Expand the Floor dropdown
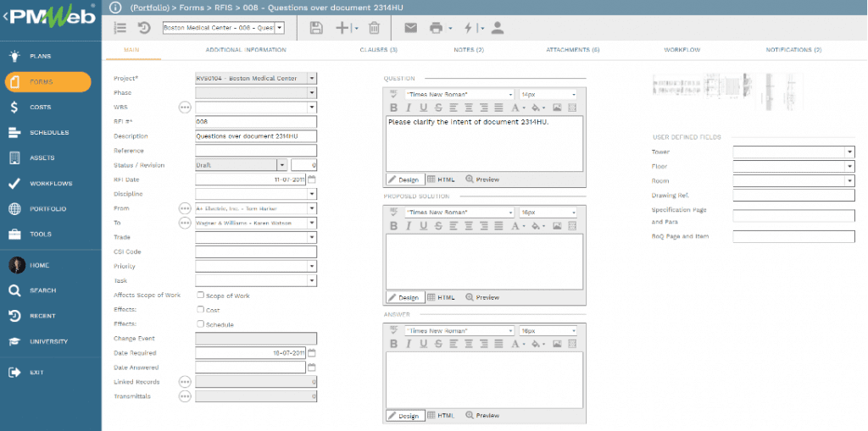Viewport: 868px width, 431px height. [x=849, y=166]
